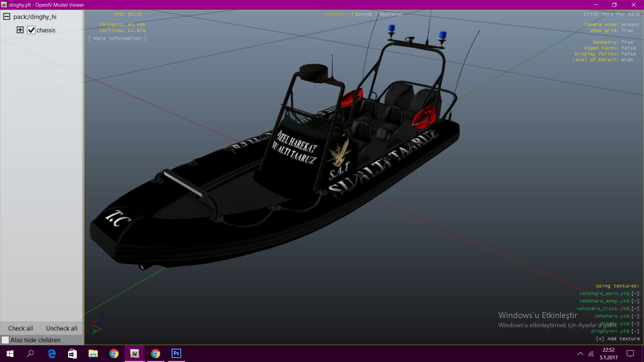Click the chassis tree label

click(x=46, y=30)
